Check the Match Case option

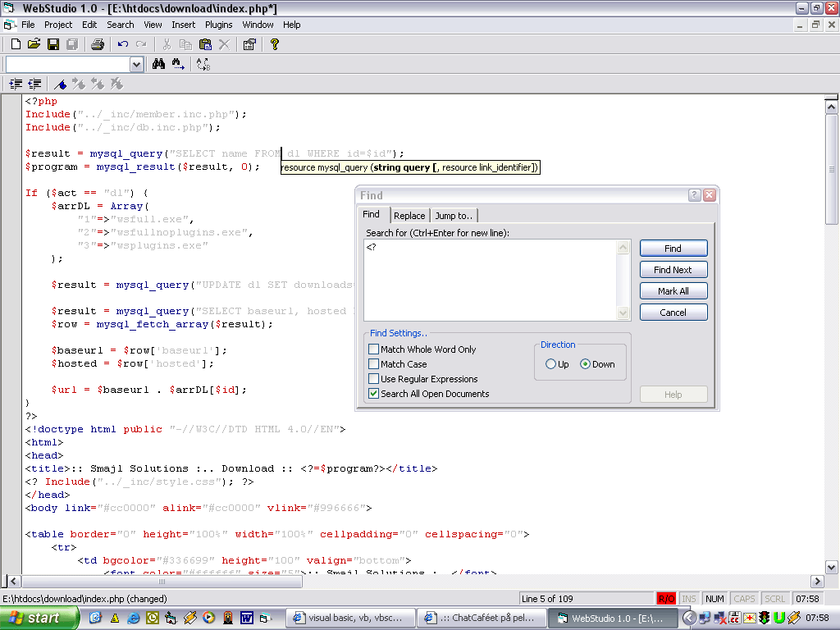[374, 364]
